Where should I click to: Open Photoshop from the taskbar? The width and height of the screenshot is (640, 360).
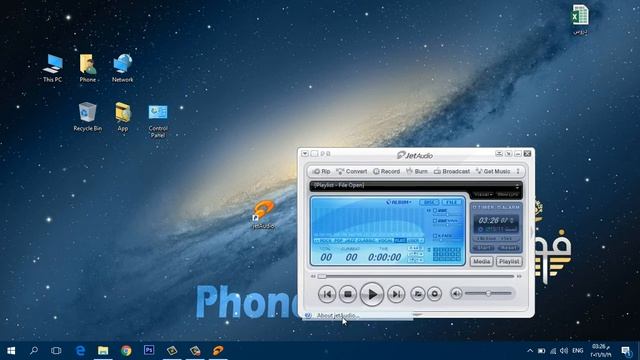click(x=149, y=350)
